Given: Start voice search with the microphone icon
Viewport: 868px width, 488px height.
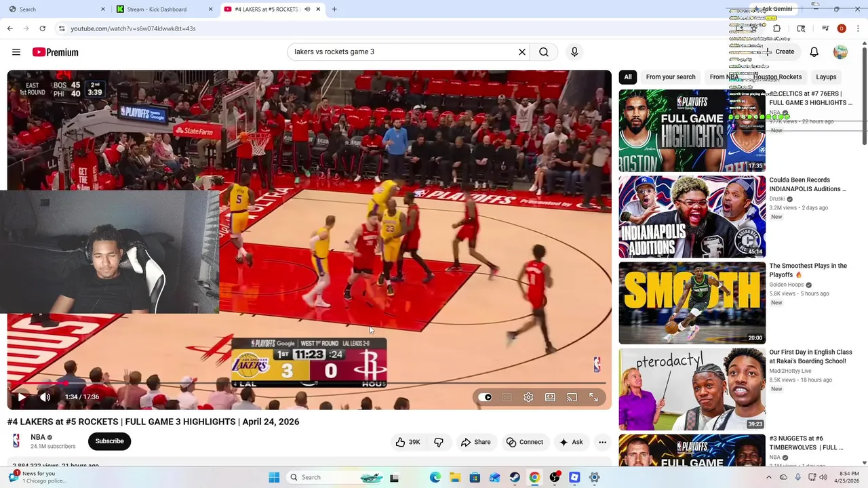Looking at the screenshot, I should (574, 52).
